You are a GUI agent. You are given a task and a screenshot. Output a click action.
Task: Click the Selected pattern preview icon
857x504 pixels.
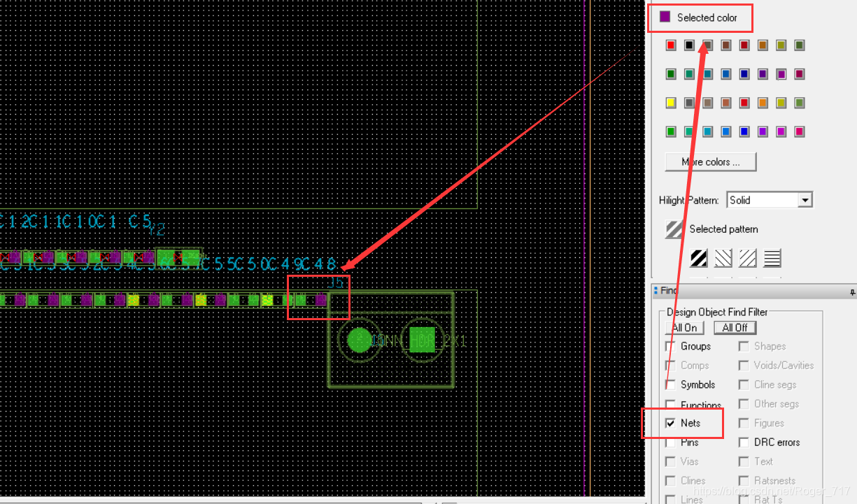(x=674, y=229)
